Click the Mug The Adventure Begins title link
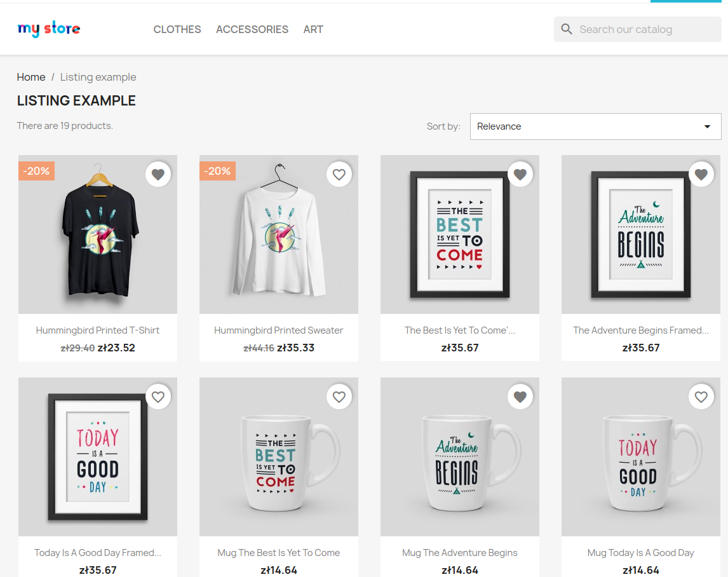The width and height of the screenshot is (728, 577). point(460,553)
